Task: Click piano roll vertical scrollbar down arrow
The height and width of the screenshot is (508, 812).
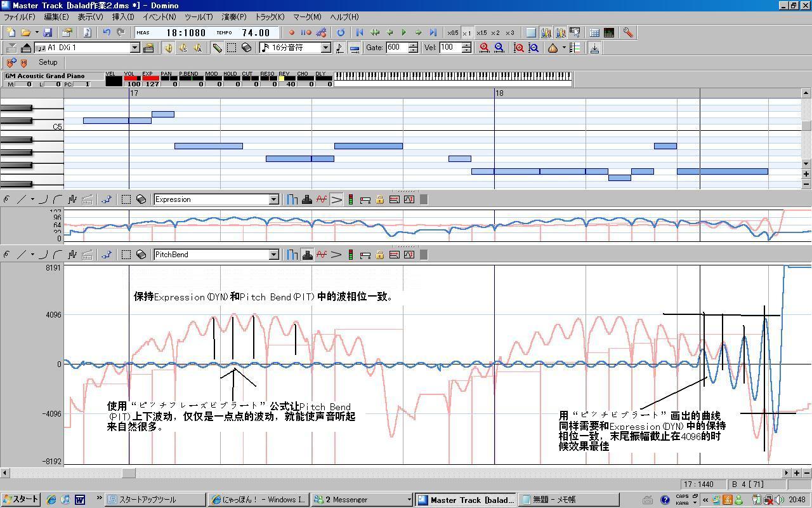Action: pyautogui.click(x=806, y=164)
